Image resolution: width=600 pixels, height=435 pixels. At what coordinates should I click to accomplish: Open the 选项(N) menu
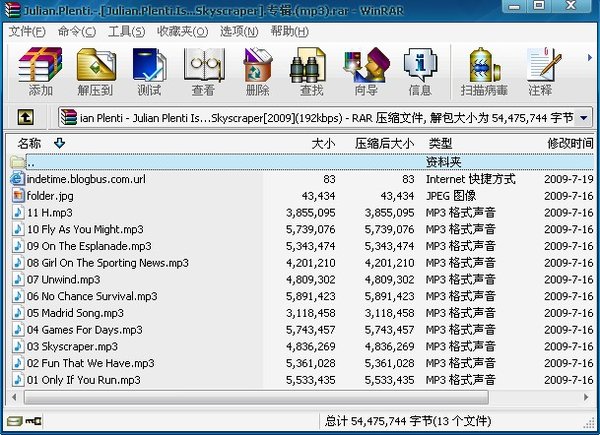pos(239,31)
